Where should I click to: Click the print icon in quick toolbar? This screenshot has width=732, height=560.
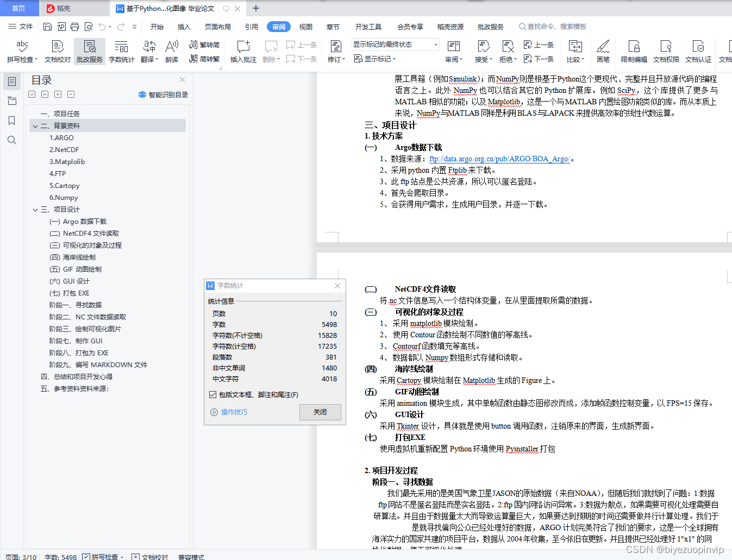pos(74,27)
